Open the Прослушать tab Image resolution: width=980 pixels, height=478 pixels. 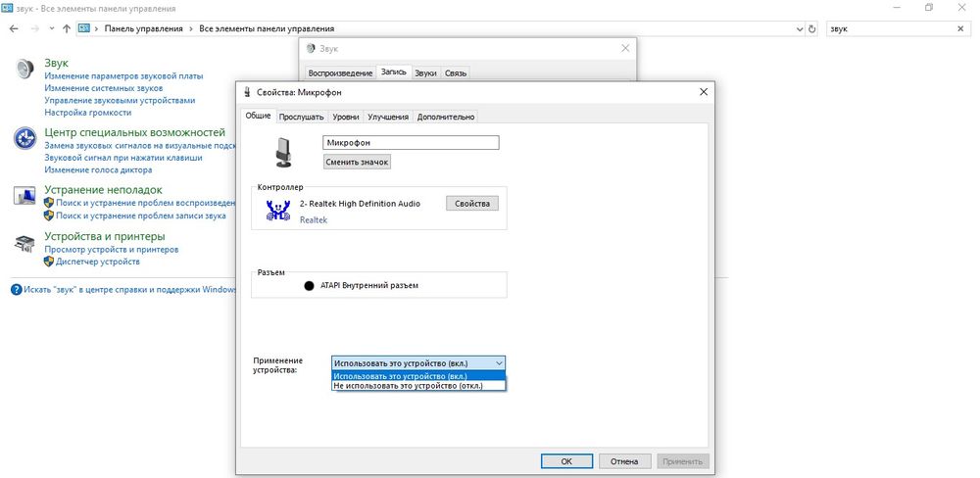[x=301, y=117]
